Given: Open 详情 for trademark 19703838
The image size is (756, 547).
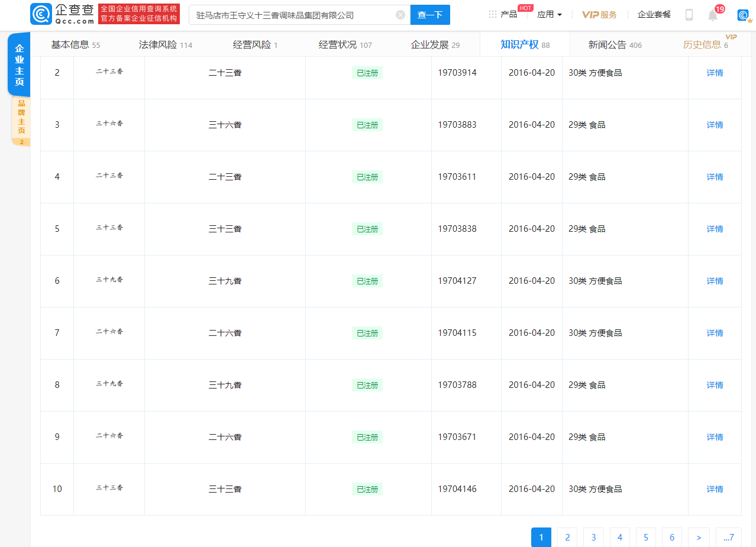Looking at the screenshot, I should coord(715,229).
